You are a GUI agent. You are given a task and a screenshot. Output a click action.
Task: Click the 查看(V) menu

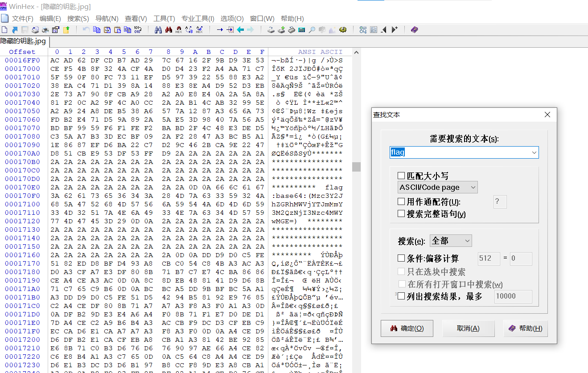(x=136, y=19)
